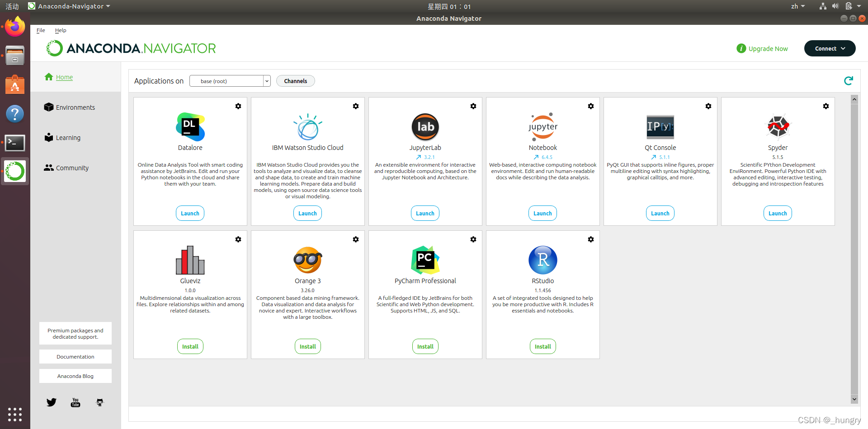
Task: Open PyCharm Professional card settings gear
Action: (473, 239)
